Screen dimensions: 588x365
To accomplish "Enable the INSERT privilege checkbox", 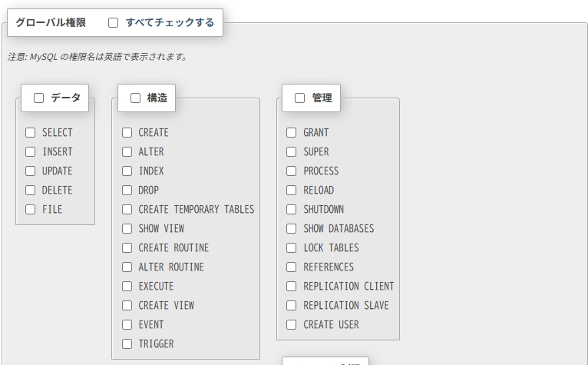I will [x=31, y=152].
